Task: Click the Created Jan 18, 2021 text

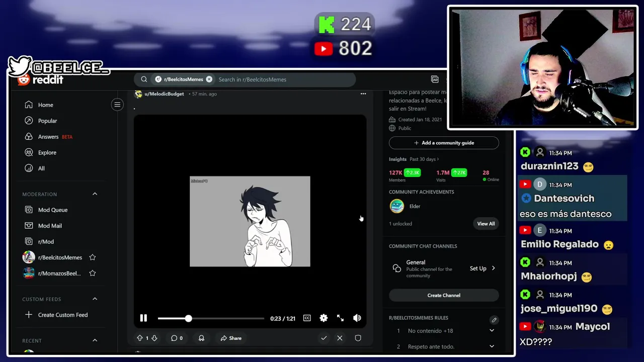Action: pos(420,120)
